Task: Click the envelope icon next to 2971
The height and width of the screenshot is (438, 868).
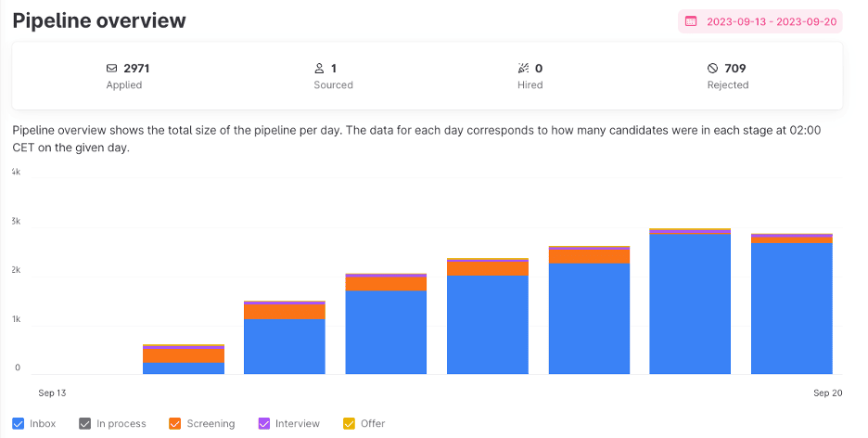Action: pos(112,68)
